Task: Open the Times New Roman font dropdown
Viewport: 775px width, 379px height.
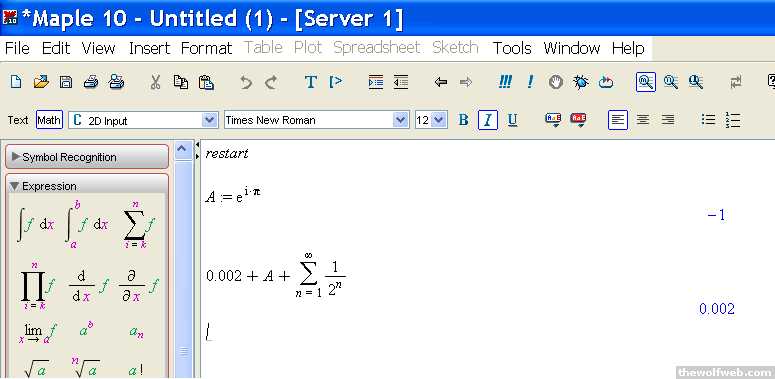Action: coord(401,120)
